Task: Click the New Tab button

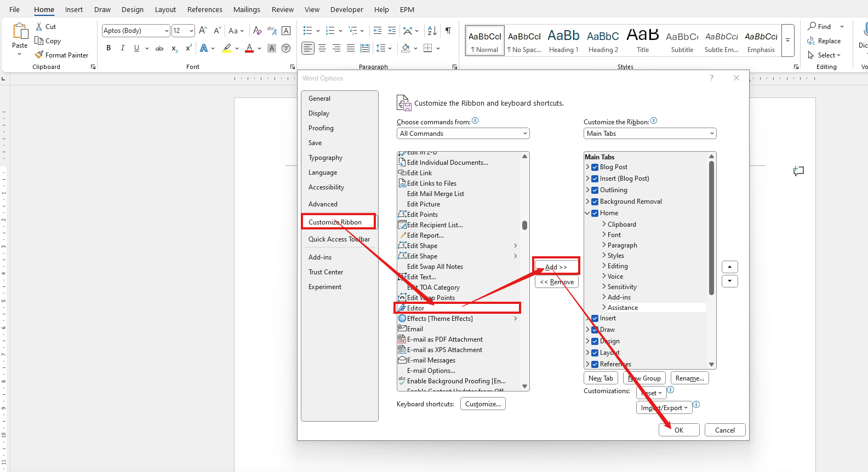Action: [601, 378]
